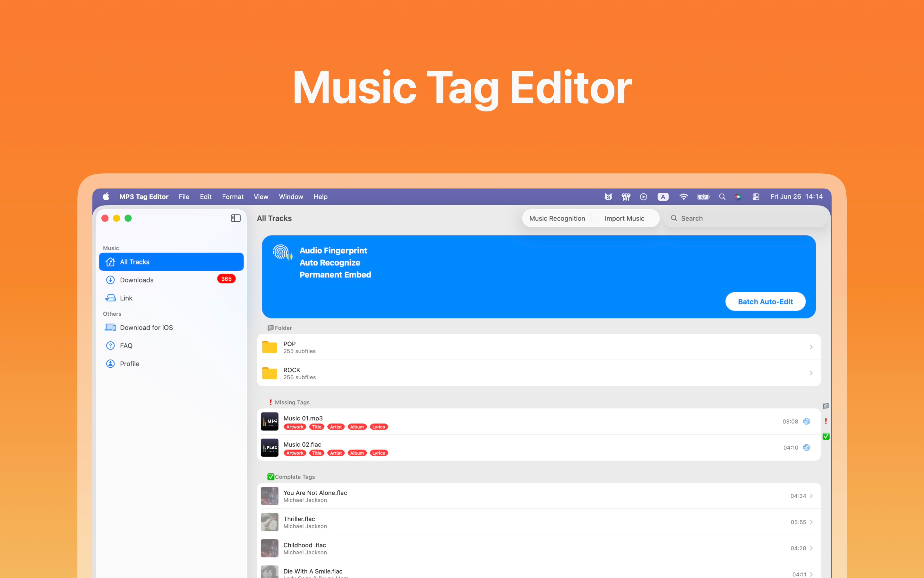This screenshot has width=924, height=578.
Task: Open Spotlight search in the menu bar
Action: click(x=722, y=197)
